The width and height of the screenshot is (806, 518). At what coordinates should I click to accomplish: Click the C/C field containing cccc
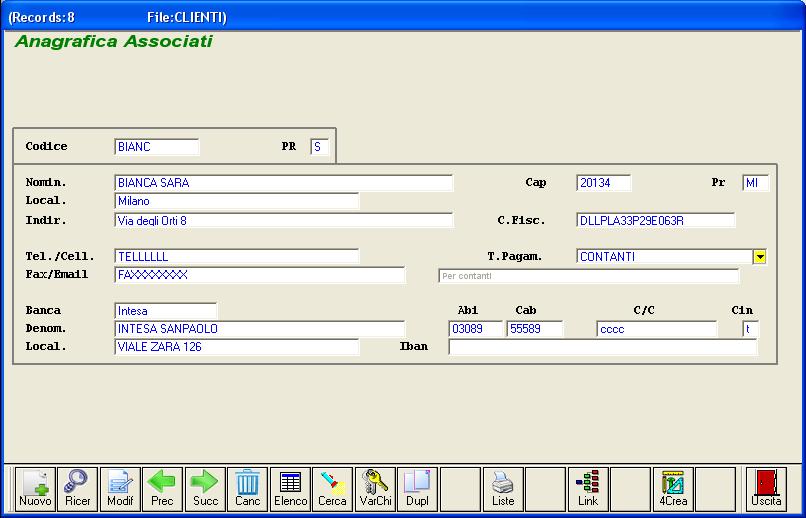click(x=656, y=329)
